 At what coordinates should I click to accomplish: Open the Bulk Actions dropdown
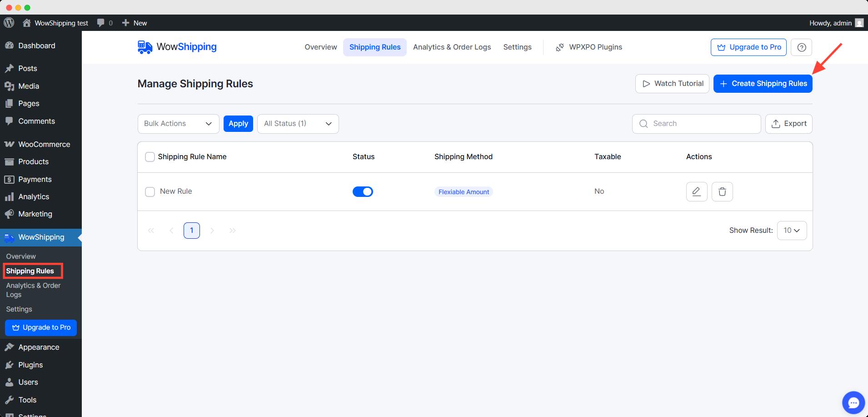(178, 124)
